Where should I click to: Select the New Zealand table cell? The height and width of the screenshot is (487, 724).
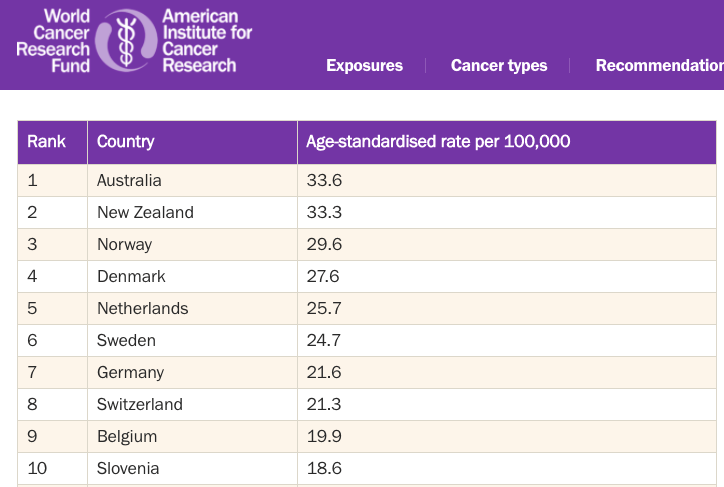click(145, 213)
